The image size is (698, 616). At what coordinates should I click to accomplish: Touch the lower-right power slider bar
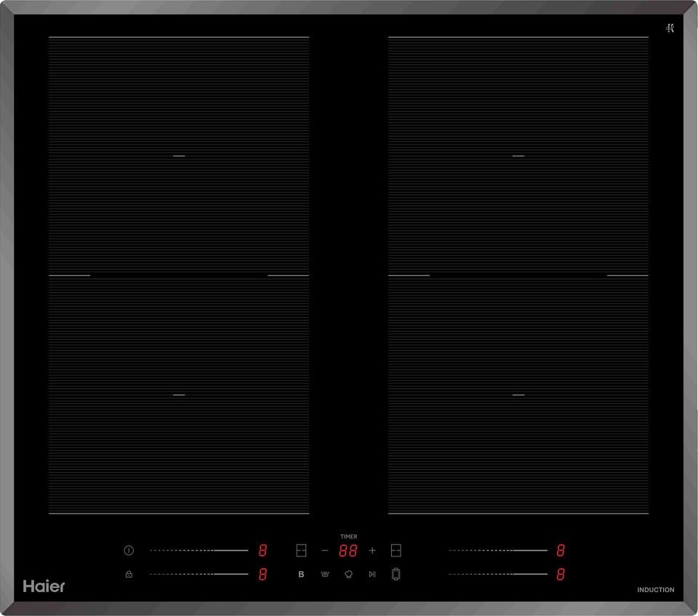click(498, 574)
